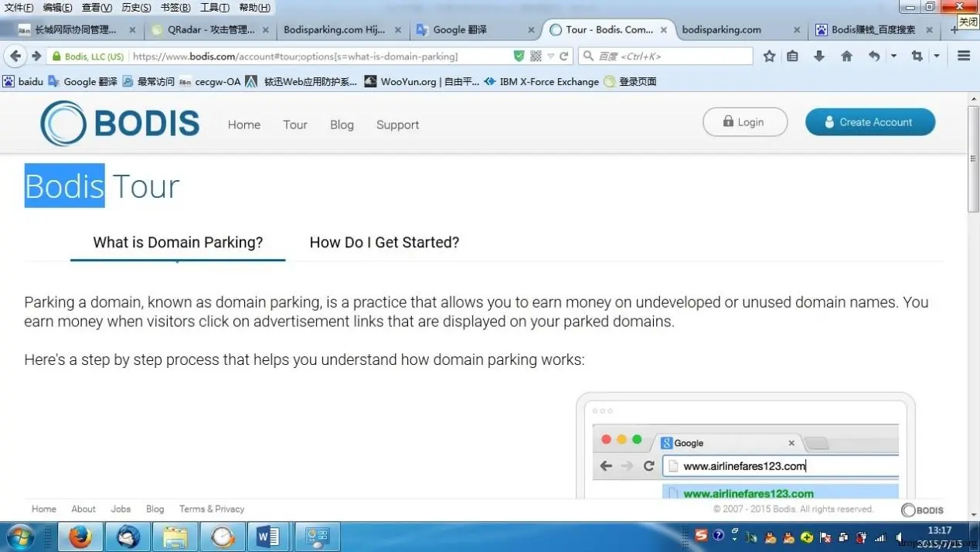The width and height of the screenshot is (980, 552).
Task: Switch to the Bodis赚钱_百度搜索 tab
Action: pyautogui.click(x=873, y=29)
